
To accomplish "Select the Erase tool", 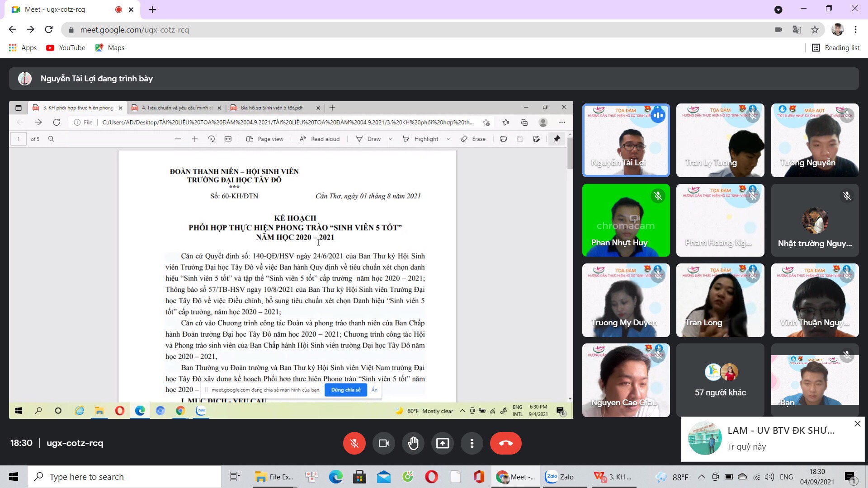I will click(473, 139).
